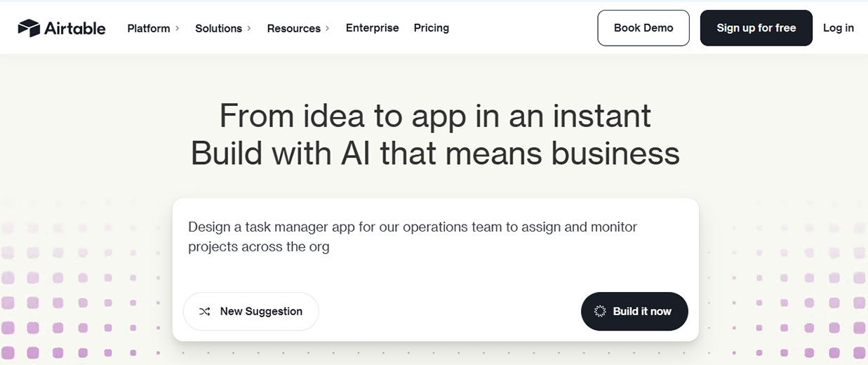Go to the Enterprise page

tap(372, 28)
